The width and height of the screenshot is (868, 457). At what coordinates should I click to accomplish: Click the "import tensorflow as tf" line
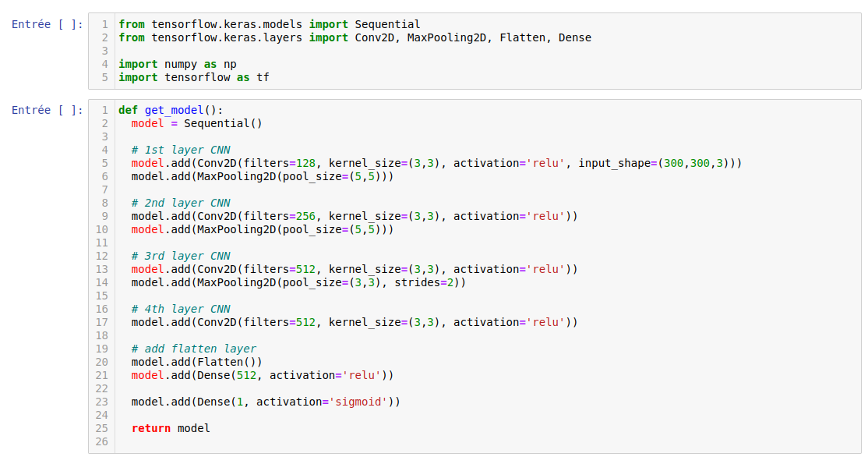click(x=193, y=77)
